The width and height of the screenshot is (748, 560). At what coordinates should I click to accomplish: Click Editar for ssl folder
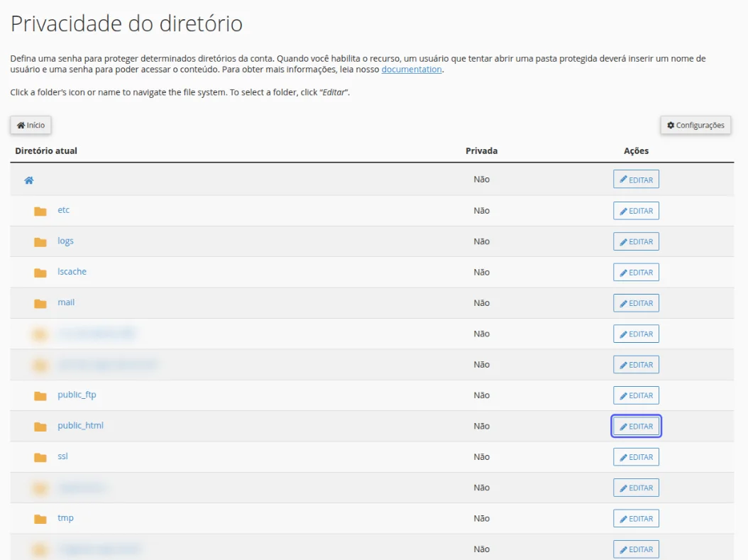[636, 457]
